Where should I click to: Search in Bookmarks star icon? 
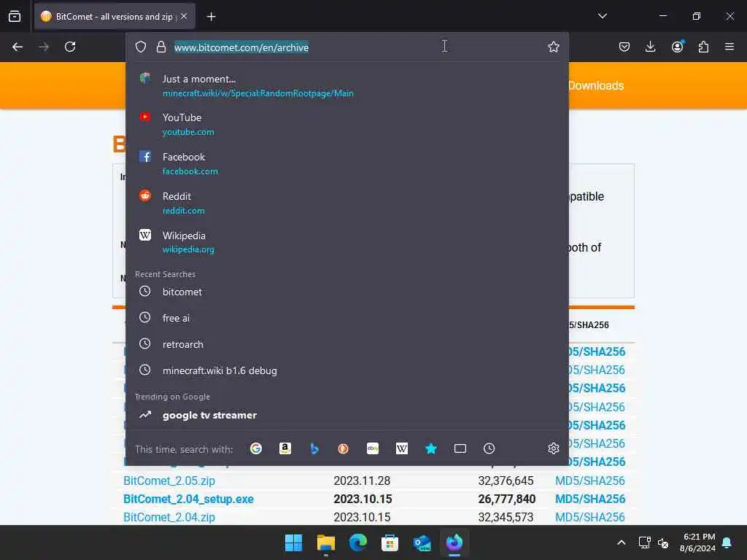431,448
